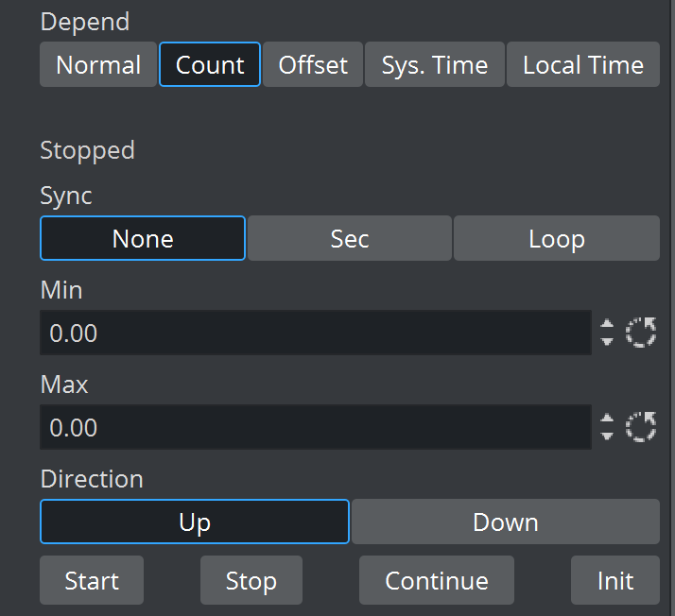Click the Max field stepper down arrow
The height and width of the screenshot is (616, 675).
(607, 435)
